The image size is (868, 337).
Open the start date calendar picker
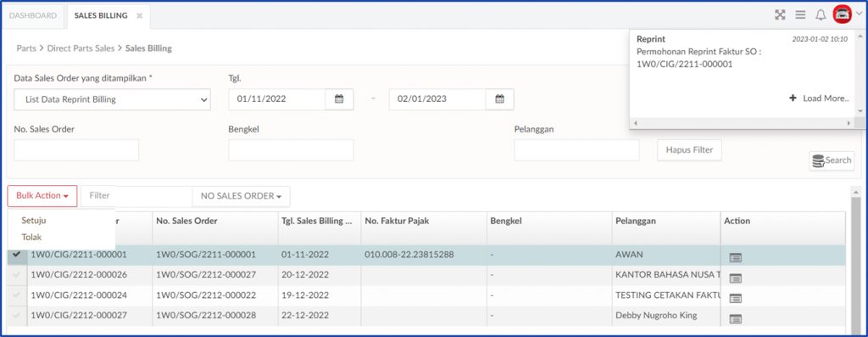(339, 99)
